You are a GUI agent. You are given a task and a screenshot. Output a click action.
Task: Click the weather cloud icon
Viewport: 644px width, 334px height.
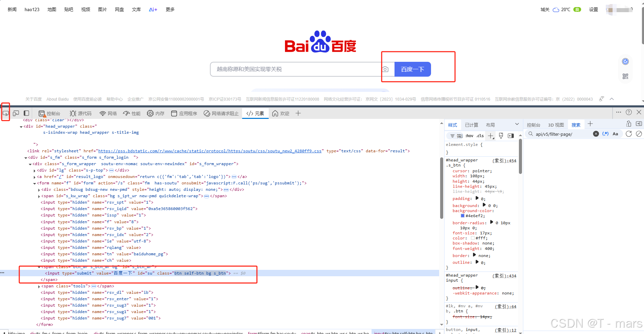556,10
